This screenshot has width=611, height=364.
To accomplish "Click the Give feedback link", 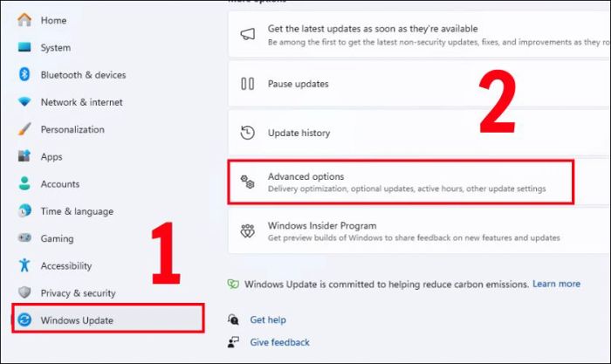I will pos(280,342).
